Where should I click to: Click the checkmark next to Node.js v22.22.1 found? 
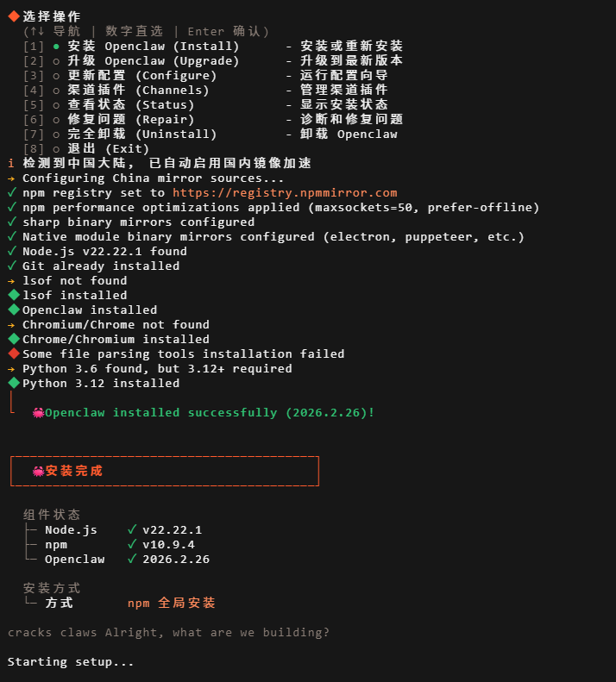coord(12,251)
